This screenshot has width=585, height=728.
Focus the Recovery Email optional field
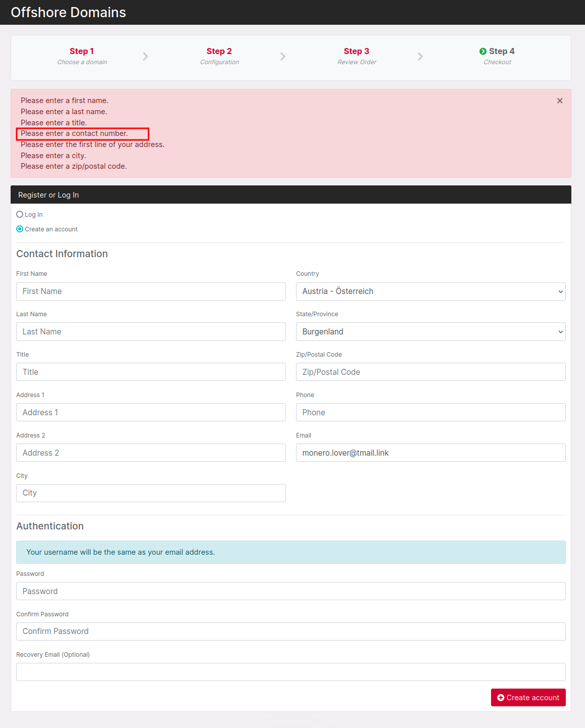[x=290, y=672]
